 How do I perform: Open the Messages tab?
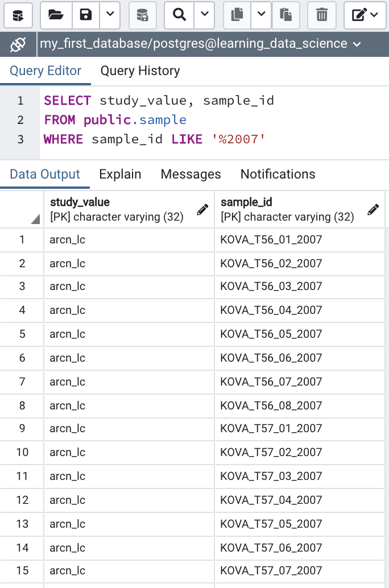191,174
